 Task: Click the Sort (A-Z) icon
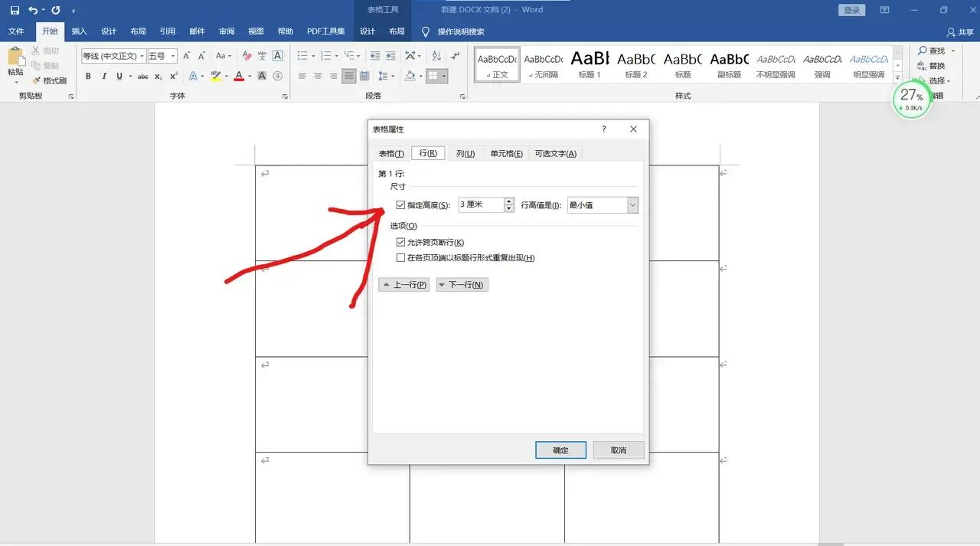pos(436,56)
